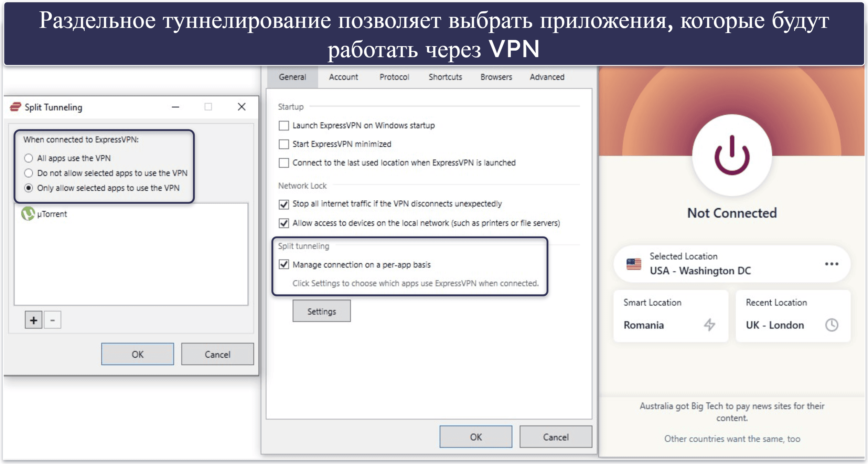
Task: Choose the UK - London recent location
Action: [x=793, y=316]
